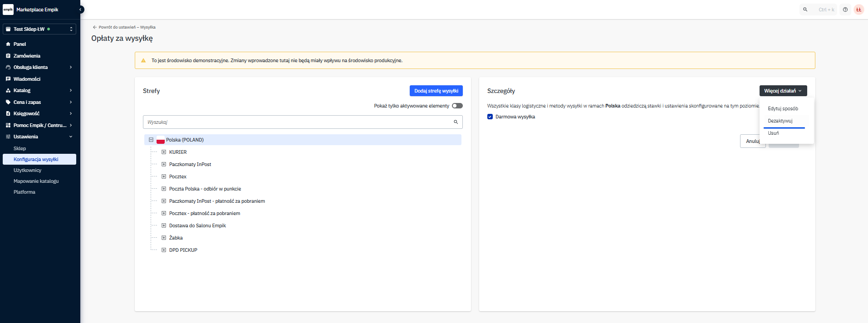The image size is (868, 323).
Task: Click the search magnifier icon in zones field
Action: 456,122
